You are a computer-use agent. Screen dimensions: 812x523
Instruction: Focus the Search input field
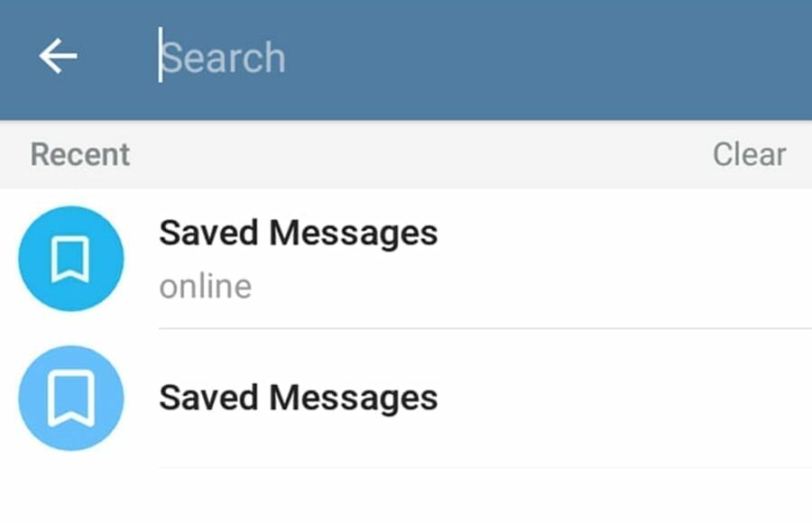(x=476, y=57)
